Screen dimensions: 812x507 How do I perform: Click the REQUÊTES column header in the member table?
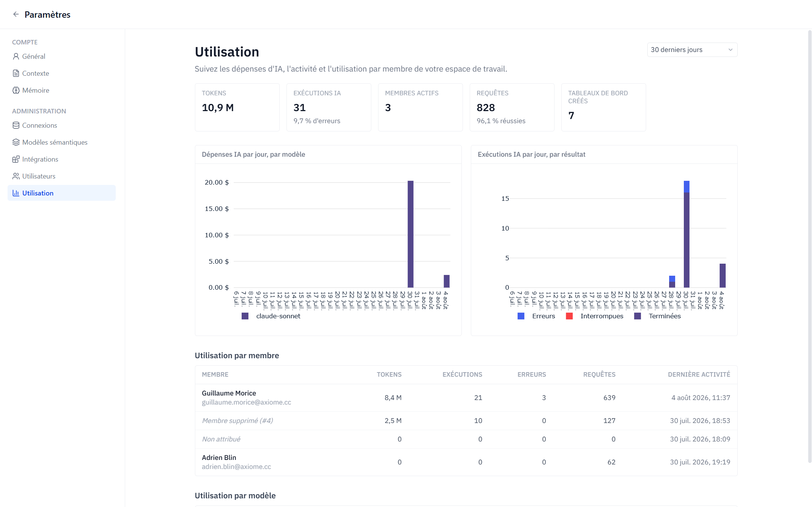click(599, 374)
